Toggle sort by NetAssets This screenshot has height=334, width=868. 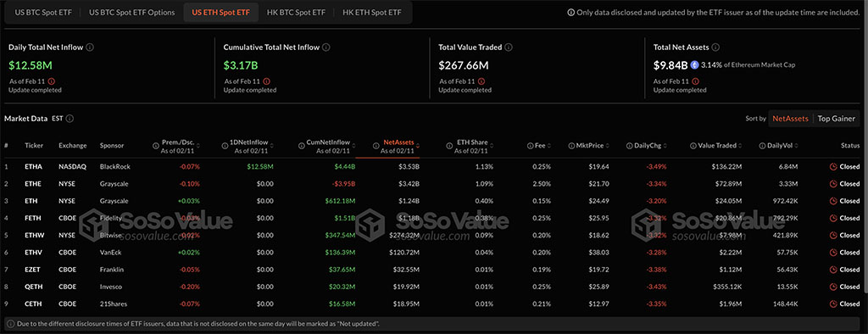[x=790, y=119]
